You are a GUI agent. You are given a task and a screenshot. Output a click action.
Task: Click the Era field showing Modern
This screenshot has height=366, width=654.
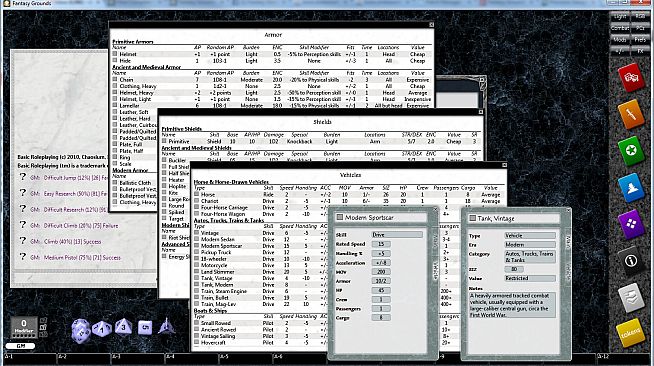530,245
